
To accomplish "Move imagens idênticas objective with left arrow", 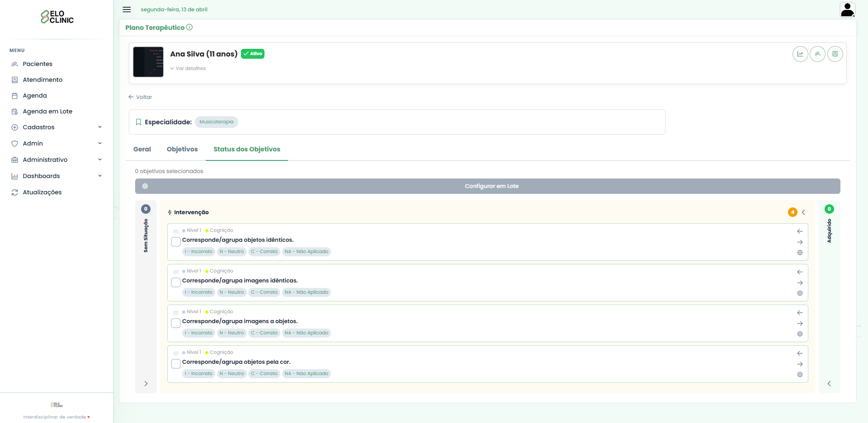I will point(800,272).
